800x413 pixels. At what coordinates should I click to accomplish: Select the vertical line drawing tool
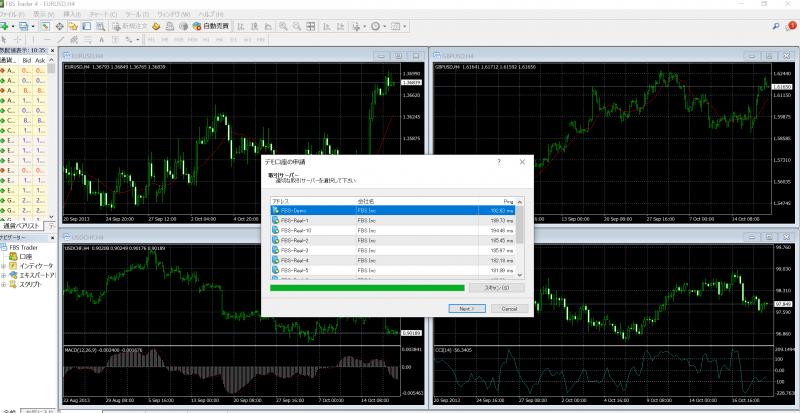[x=33, y=39]
